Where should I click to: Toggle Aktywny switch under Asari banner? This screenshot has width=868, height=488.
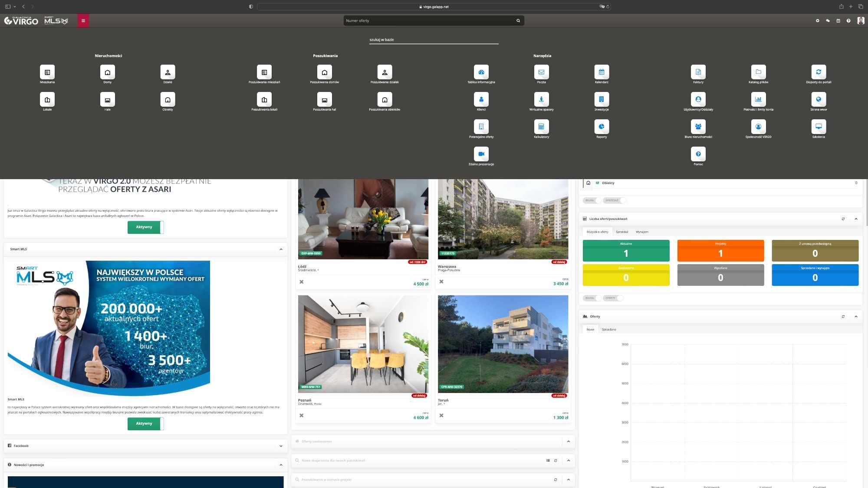tap(145, 227)
